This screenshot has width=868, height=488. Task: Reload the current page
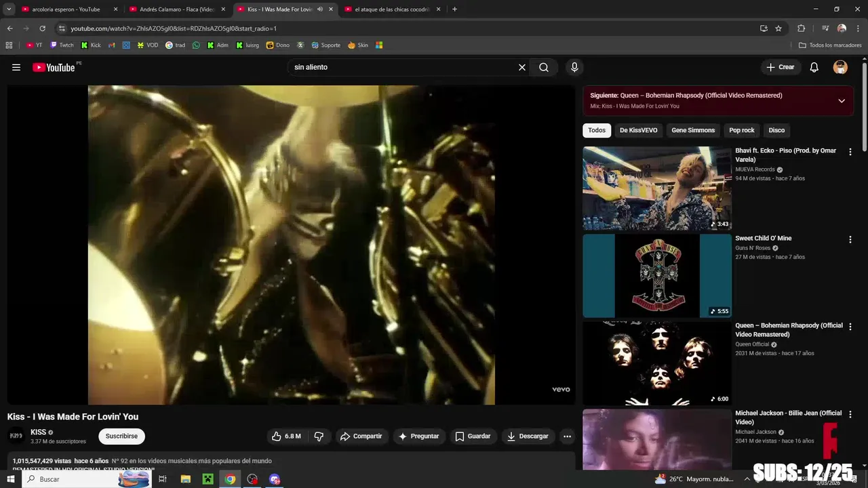42,28
